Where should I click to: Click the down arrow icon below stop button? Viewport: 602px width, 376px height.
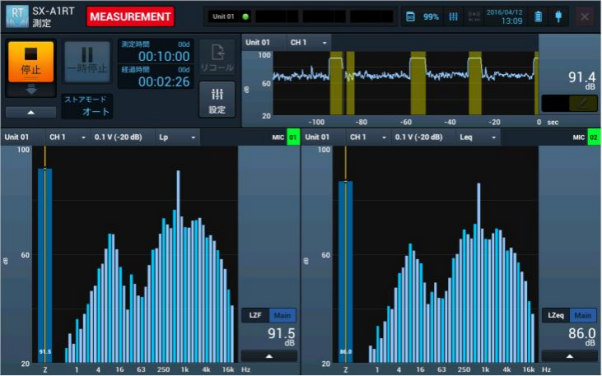coord(31,89)
